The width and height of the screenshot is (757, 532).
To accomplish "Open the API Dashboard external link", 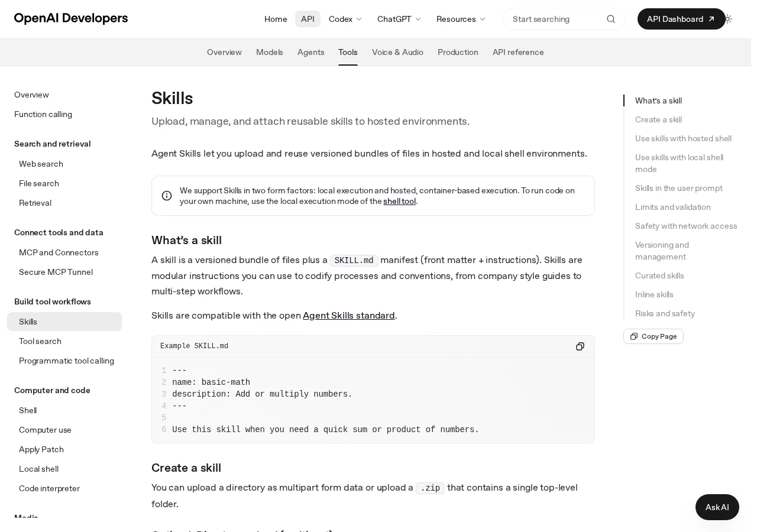I will pyautogui.click(x=681, y=19).
